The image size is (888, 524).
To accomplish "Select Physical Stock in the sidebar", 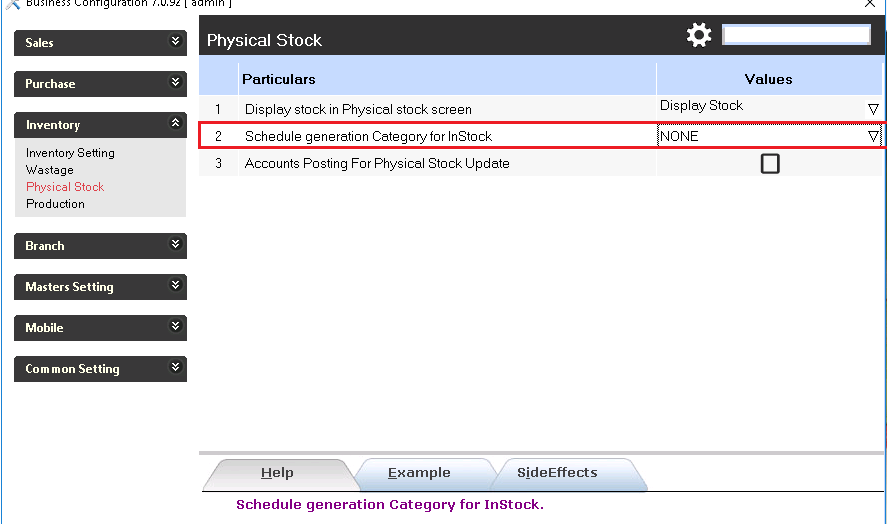I will pyautogui.click(x=65, y=187).
